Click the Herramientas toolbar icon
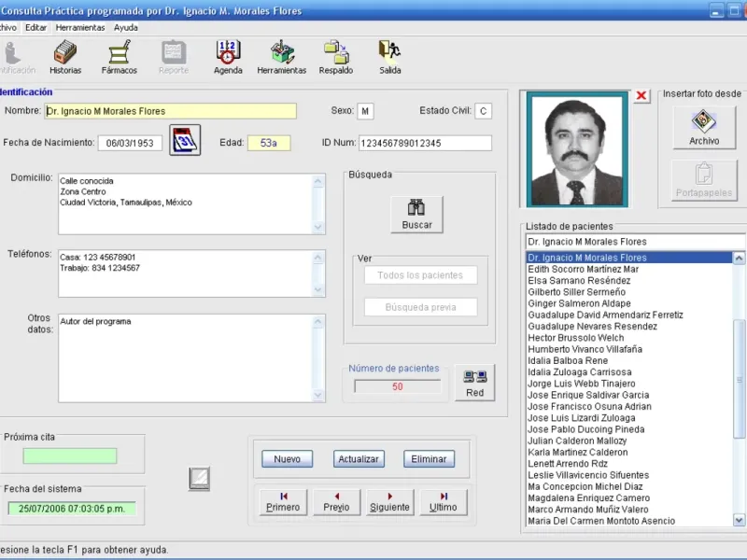 coord(281,58)
